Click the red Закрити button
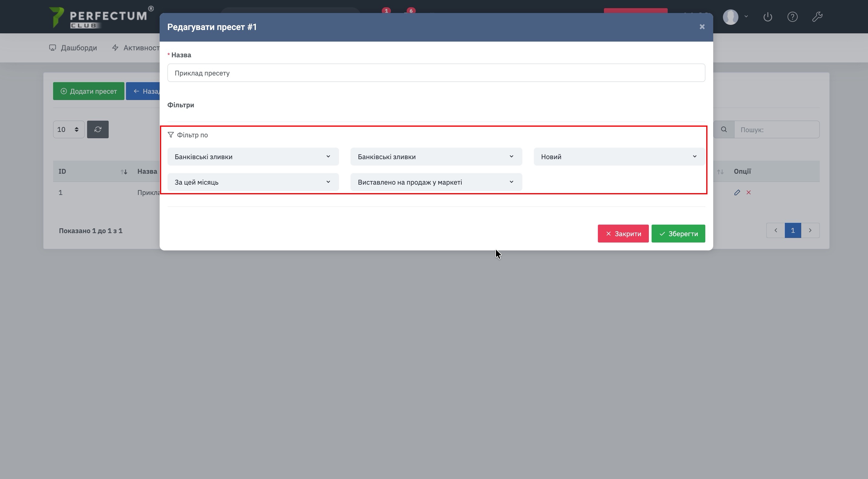 click(623, 234)
